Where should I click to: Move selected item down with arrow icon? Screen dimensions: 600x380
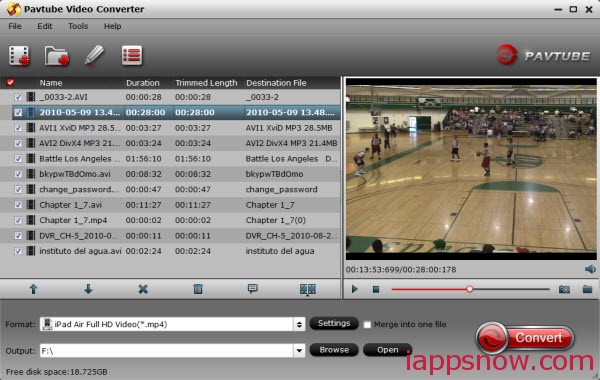tap(88, 289)
